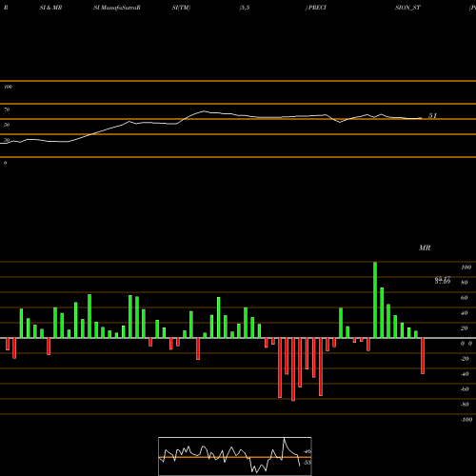The image size is (476, 476).
Task: Click the "-100" label on MR axis
Action: pos(466,420)
